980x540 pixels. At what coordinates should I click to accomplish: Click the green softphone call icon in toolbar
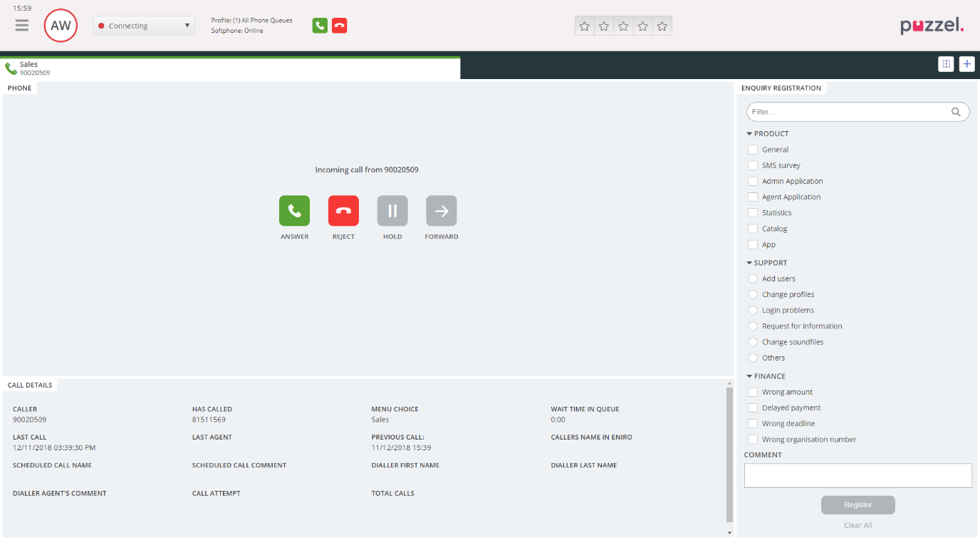pos(319,25)
